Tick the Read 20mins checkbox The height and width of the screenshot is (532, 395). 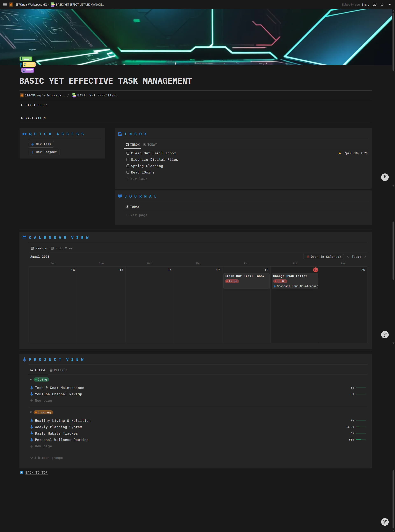pos(128,172)
